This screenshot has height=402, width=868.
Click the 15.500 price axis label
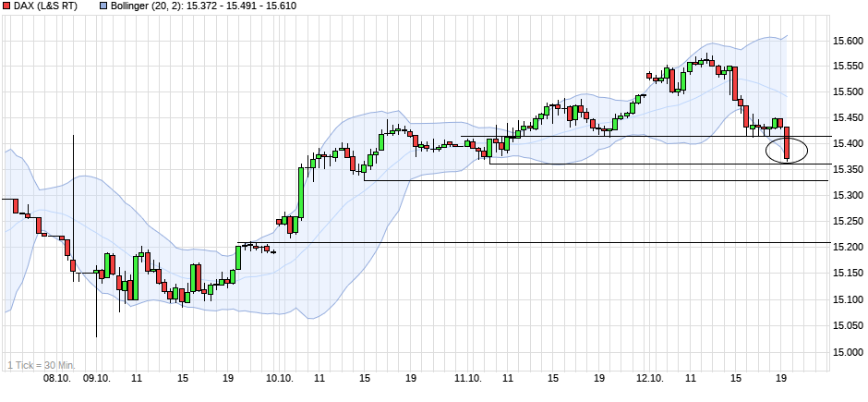tap(848, 92)
